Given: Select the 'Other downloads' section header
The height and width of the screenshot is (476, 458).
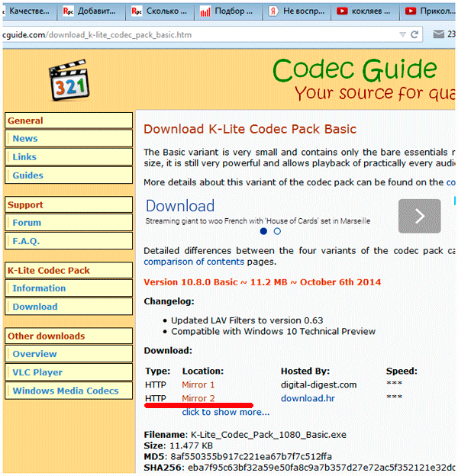Looking at the screenshot, I should (x=69, y=336).
